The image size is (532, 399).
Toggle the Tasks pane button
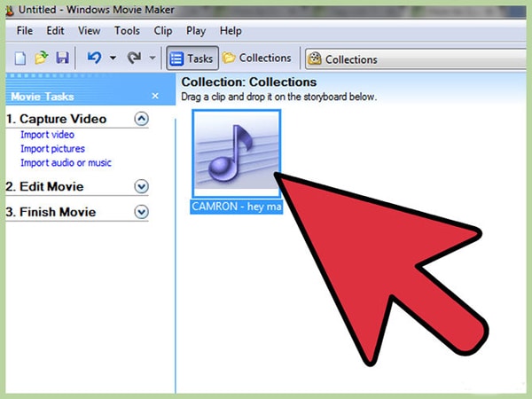tap(192, 59)
